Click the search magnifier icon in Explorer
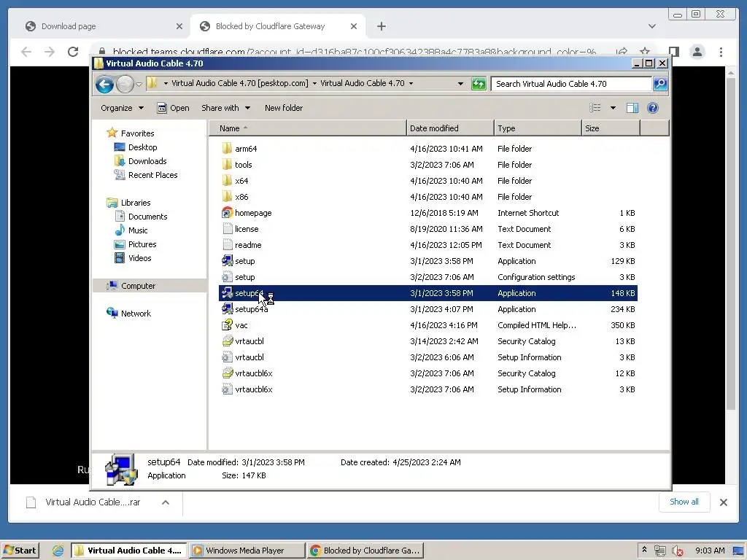747x560 pixels. point(659,84)
